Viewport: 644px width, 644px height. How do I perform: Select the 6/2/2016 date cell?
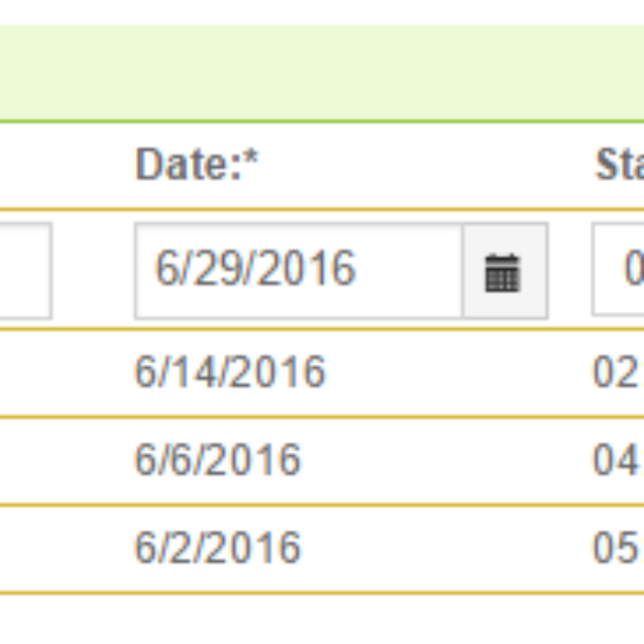tap(218, 548)
